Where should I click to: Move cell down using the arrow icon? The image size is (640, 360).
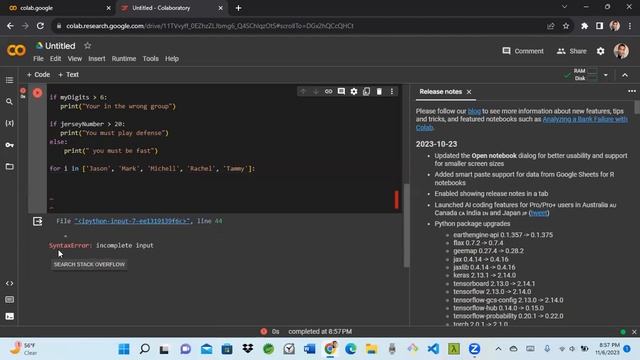[x=316, y=91]
